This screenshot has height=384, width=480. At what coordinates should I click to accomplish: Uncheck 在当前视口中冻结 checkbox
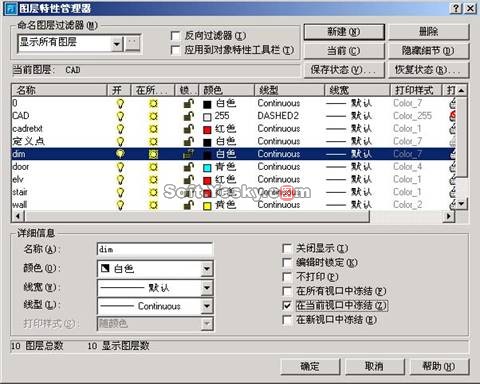(287, 305)
